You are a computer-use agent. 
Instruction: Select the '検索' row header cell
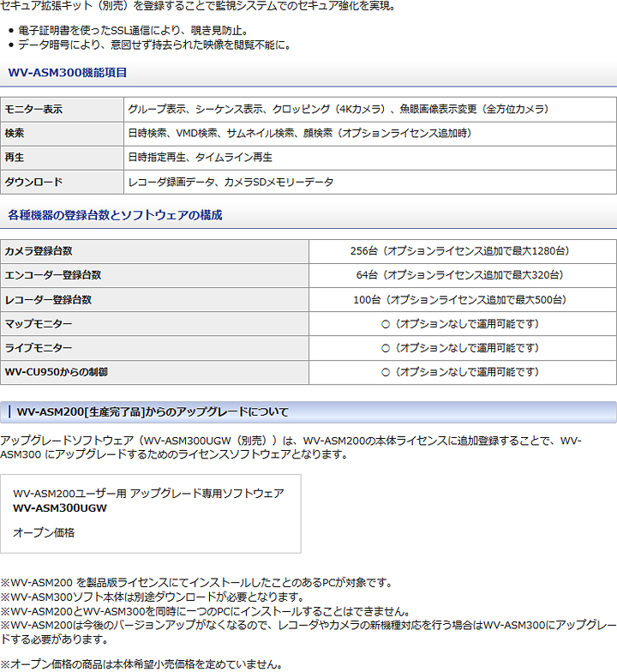click(62, 134)
